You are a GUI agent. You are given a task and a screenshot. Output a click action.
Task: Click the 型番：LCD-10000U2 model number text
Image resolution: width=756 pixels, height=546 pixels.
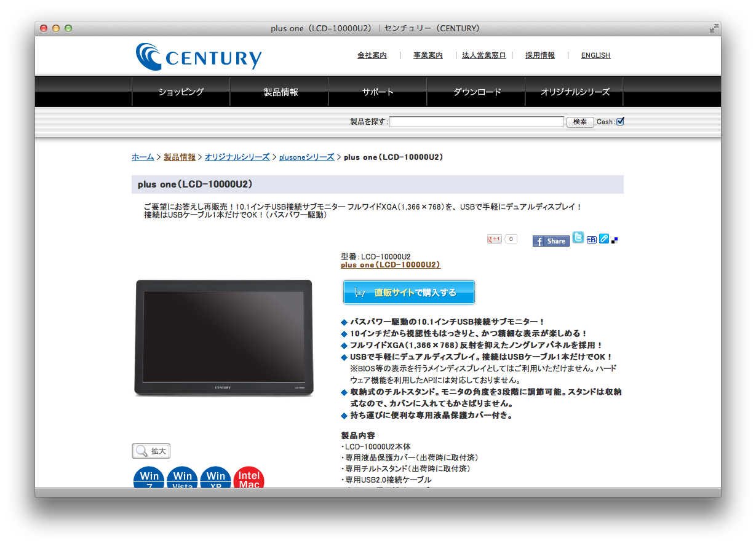(x=376, y=256)
